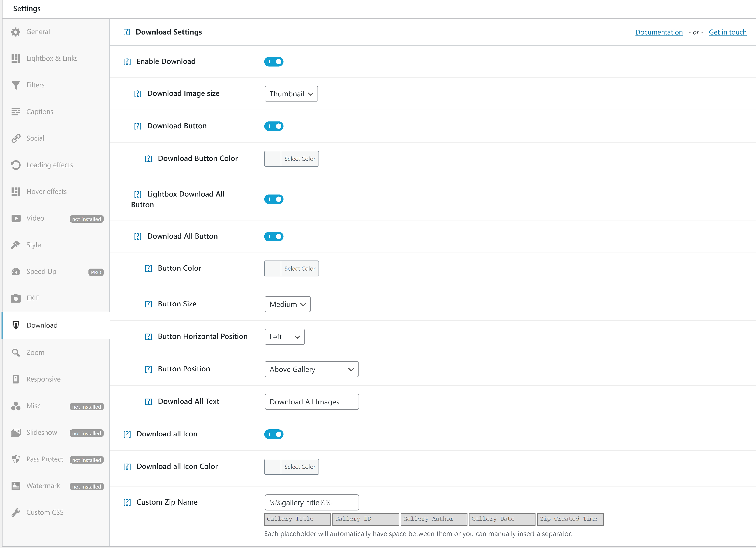Open the Download Image size Thumbnail dropdown
Viewport: 756px width, 548px height.
pyautogui.click(x=291, y=94)
